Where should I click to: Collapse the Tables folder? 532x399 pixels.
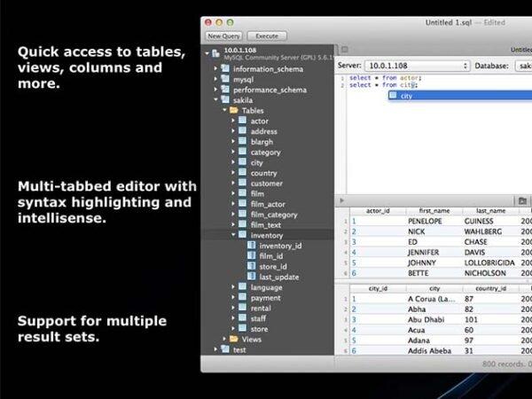[x=224, y=110]
